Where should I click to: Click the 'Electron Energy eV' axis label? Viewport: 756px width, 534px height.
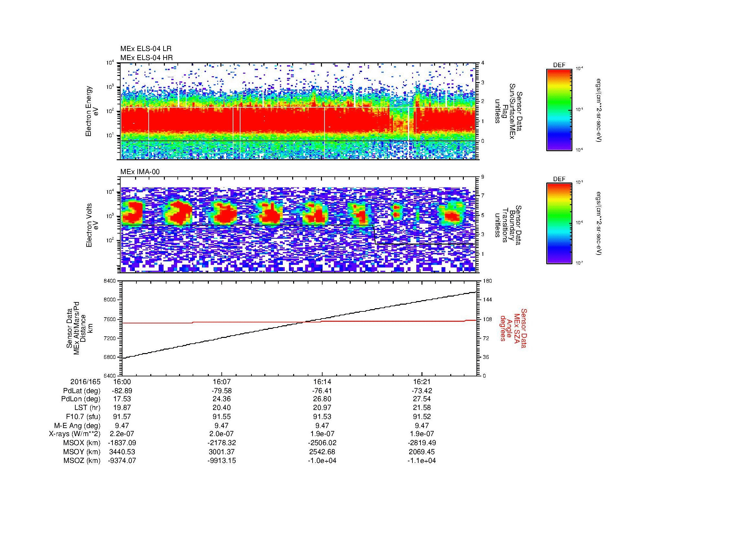click(x=92, y=111)
